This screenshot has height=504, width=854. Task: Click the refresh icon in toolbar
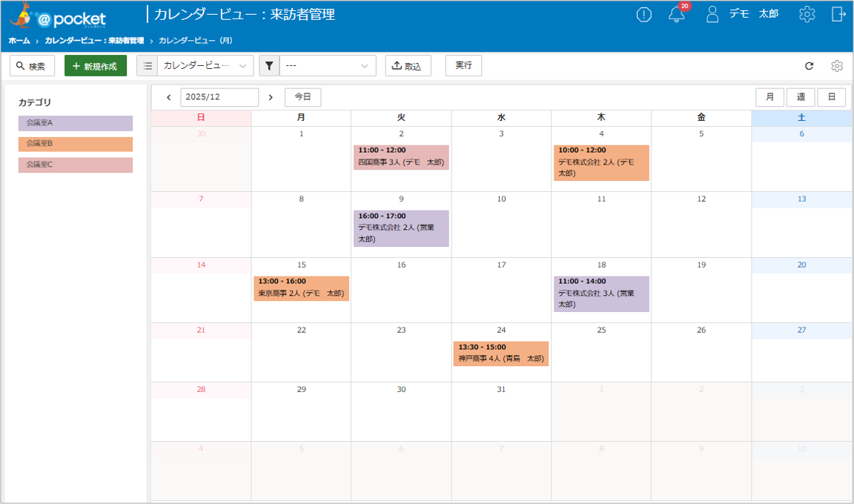(x=810, y=66)
